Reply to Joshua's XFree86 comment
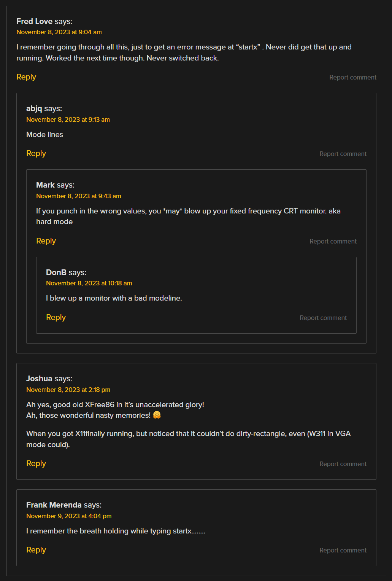 (x=36, y=463)
